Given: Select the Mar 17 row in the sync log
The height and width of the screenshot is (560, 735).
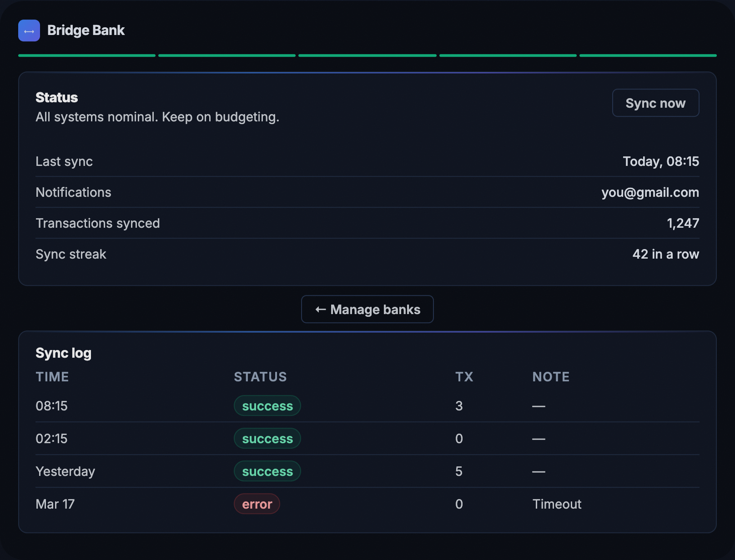Looking at the screenshot, I should pyautogui.click(x=55, y=504).
